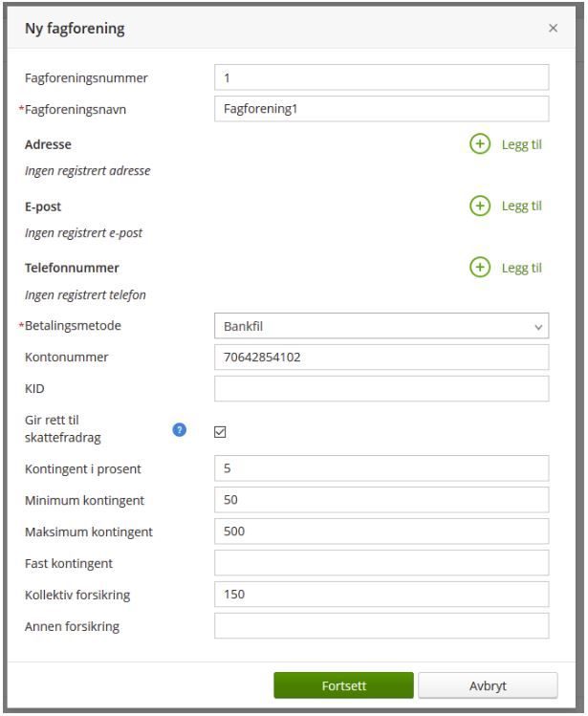The height and width of the screenshot is (716, 588).
Task: Click the Avbryt button
Action: click(x=488, y=685)
